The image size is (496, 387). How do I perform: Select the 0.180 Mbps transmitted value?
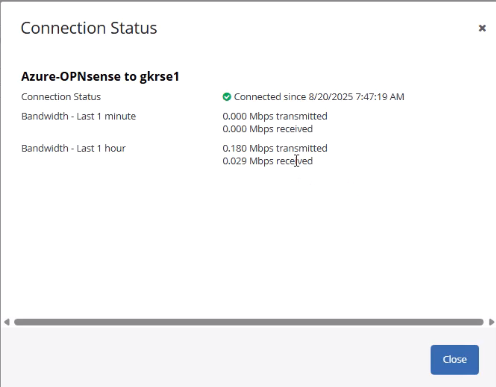point(275,148)
